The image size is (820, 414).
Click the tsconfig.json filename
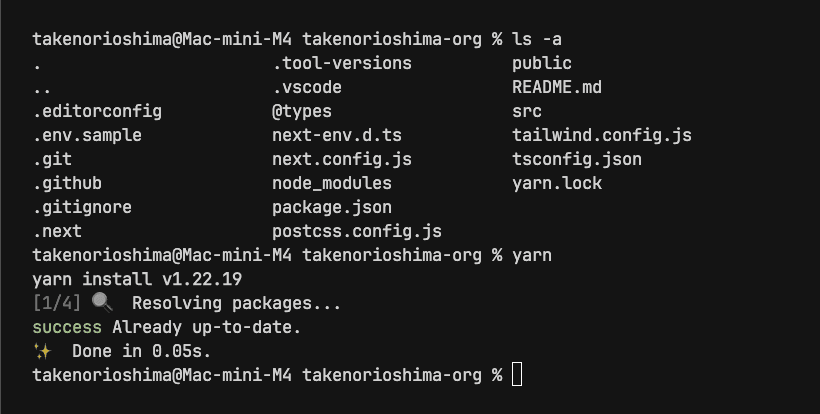click(576, 159)
